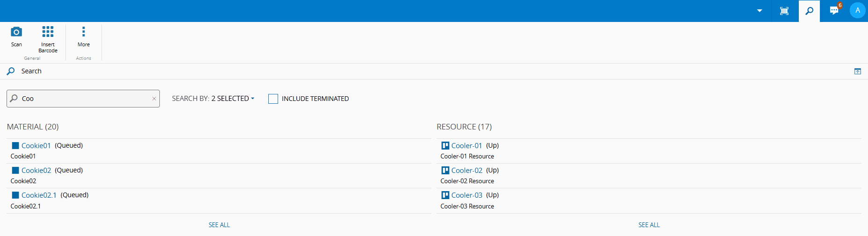Screen dimensions: 868x236
Task: Click See All under Resource
Action: pos(649,225)
